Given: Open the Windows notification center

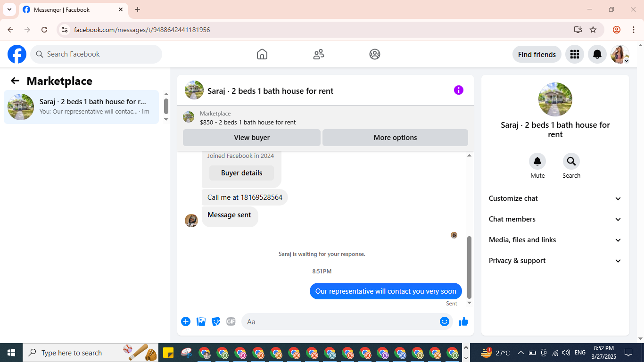Looking at the screenshot, I should pos(628,353).
